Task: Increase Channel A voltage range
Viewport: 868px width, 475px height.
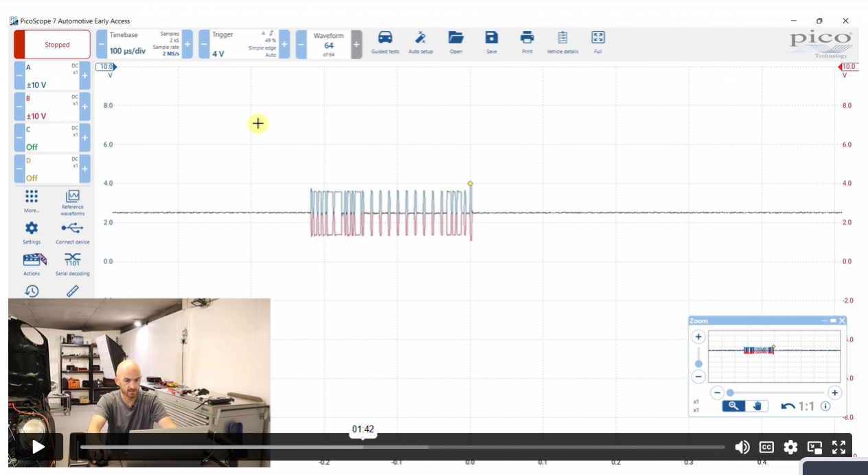Action: point(85,76)
